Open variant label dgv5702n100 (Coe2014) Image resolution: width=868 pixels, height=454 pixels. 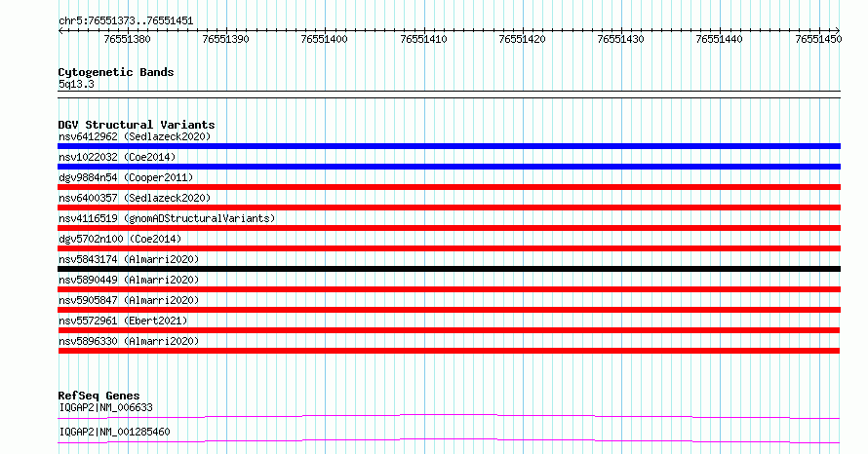click(x=120, y=239)
